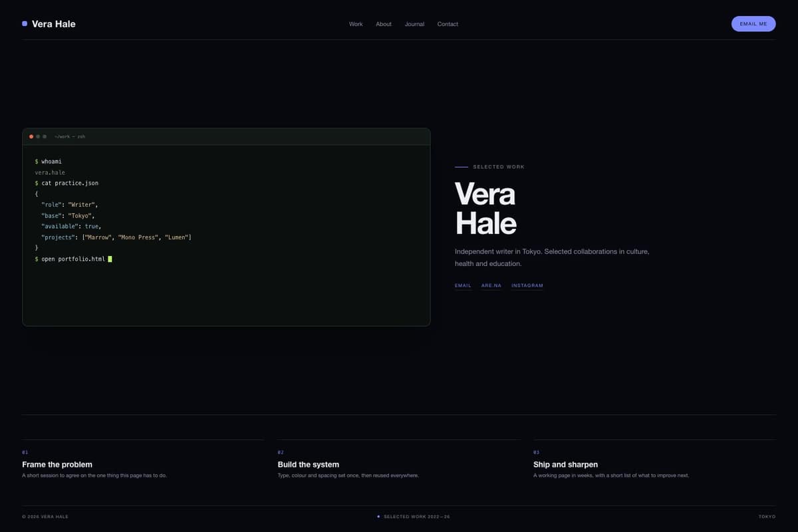Click the EMAIL ME button
Image resolution: width=798 pixels, height=532 pixels.
753,24
